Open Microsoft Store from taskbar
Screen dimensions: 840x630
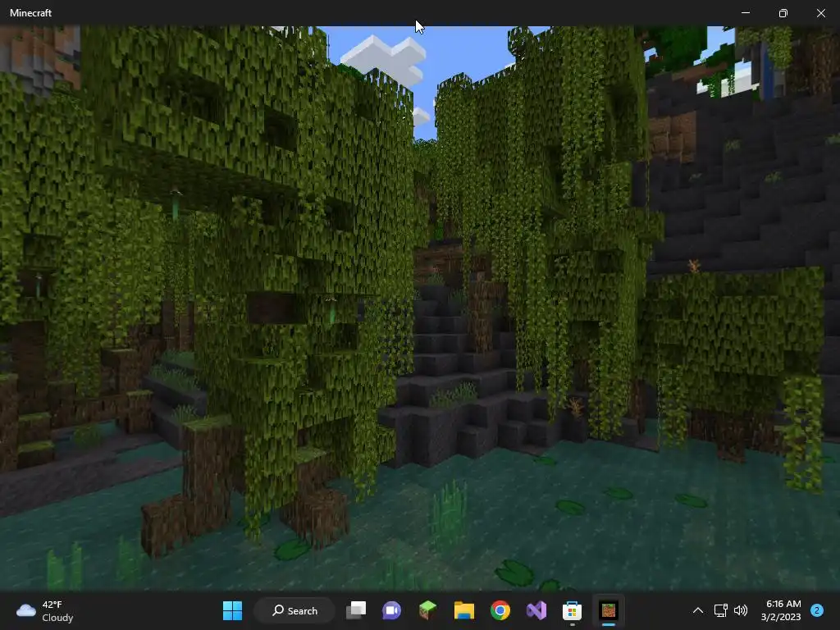point(572,610)
